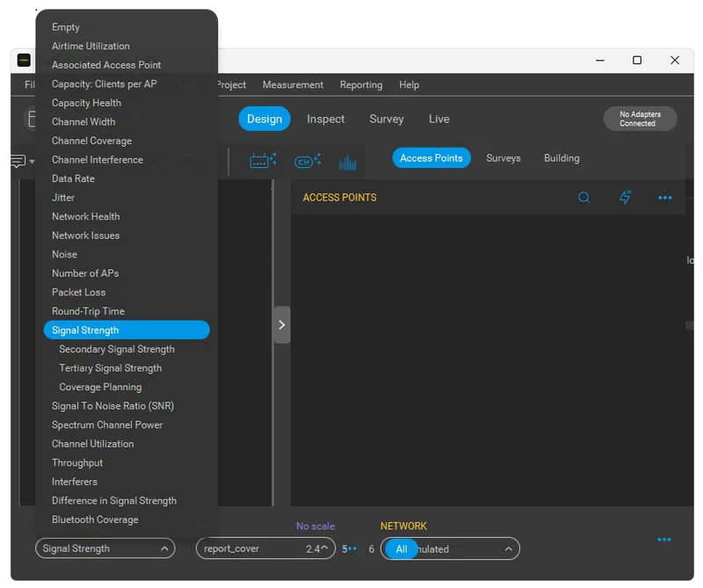703x588 pixels.
Task: Select highlighted Signal Strength entry
Action: click(x=127, y=330)
